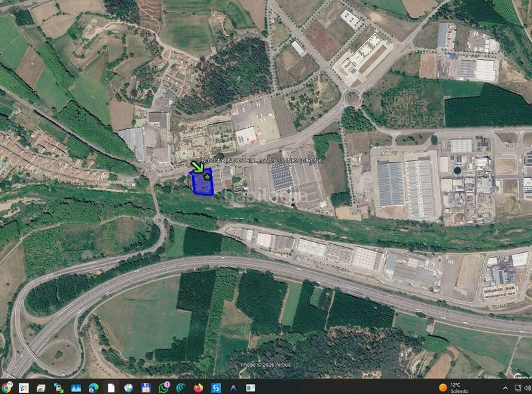The width and height of the screenshot is (532, 394).
Task: Open the second taskbar icon next to Chrome
Action: tap(24, 387)
